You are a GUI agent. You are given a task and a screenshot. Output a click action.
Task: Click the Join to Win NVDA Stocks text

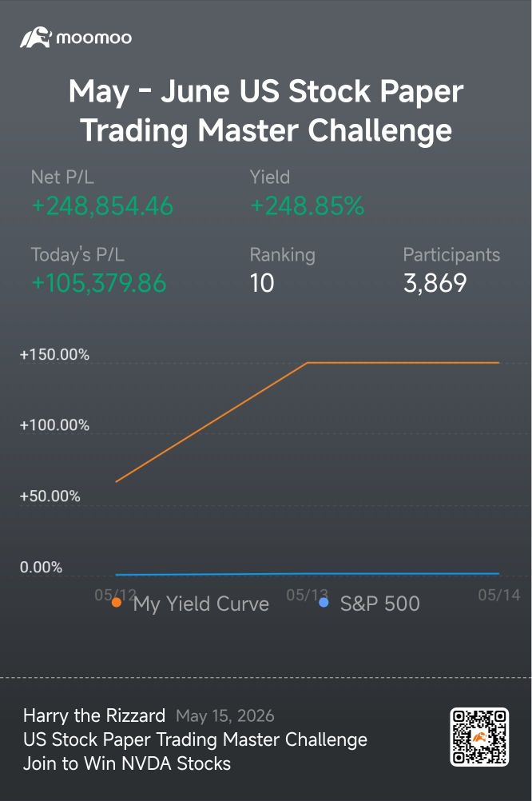[127, 763]
